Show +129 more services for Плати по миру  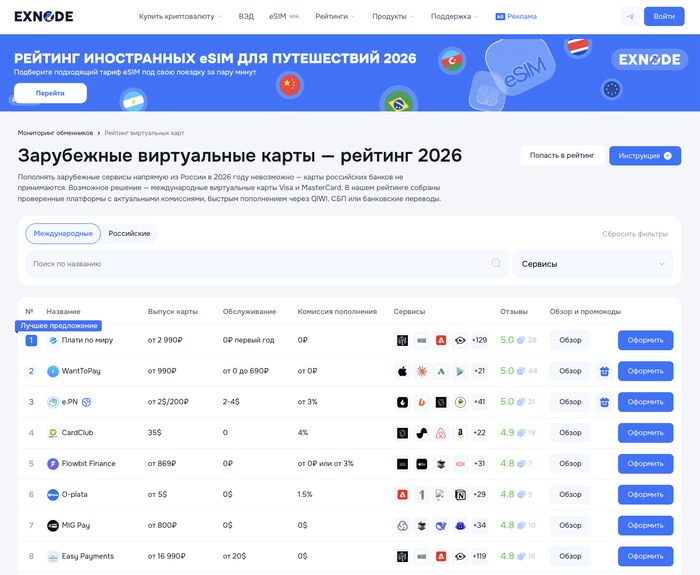click(x=479, y=340)
